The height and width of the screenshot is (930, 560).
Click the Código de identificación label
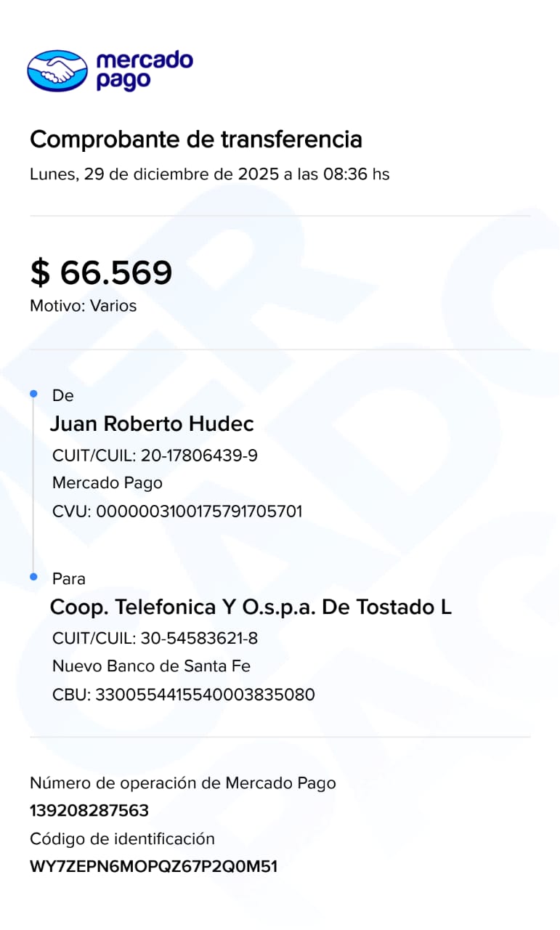click(x=122, y=838)
